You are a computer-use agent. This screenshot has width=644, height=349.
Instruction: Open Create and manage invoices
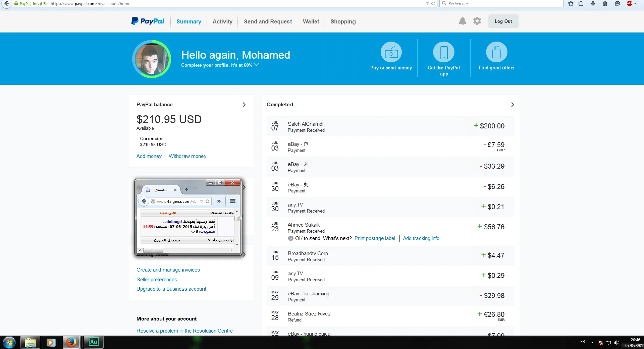click(x=168, y=270)
